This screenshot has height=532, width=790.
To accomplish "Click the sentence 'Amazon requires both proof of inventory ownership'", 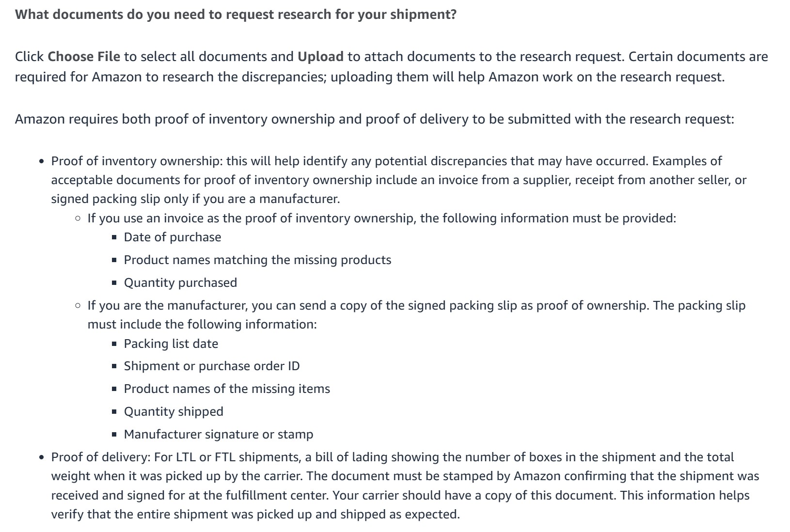I will [x=374, y=119].
